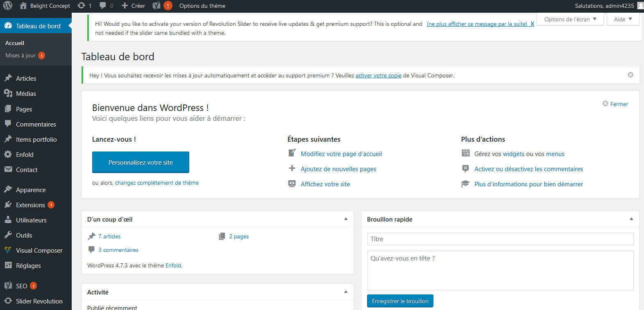644x310 pixels.
Task: Click the Enfold gear icon
Action: point(8,154)
